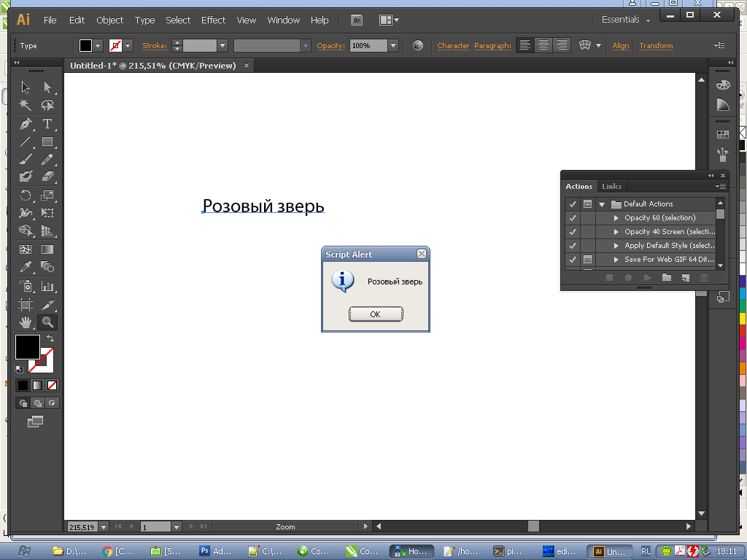Viewport: 747px width, 560px height.
Task: Select the Gradient tool
Action: pos(47,249)
